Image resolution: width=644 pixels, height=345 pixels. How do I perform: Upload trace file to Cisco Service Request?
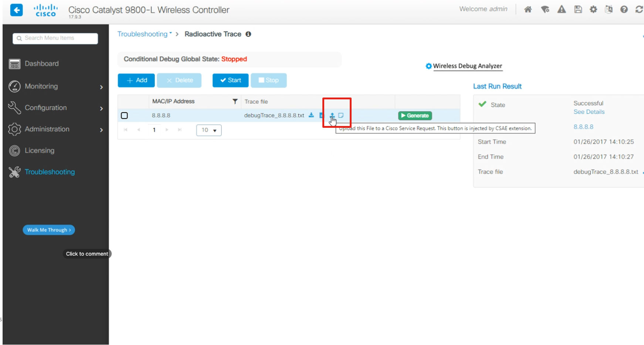[x=332, y=115]
